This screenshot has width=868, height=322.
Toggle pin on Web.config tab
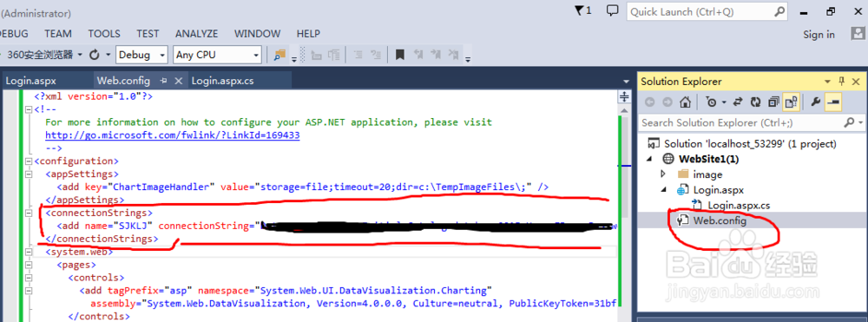(164, 81)
